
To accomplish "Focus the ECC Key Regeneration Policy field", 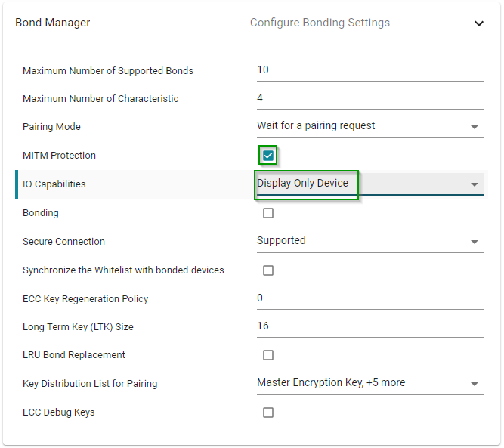I will pyautogui.click(x=369, y=298).
